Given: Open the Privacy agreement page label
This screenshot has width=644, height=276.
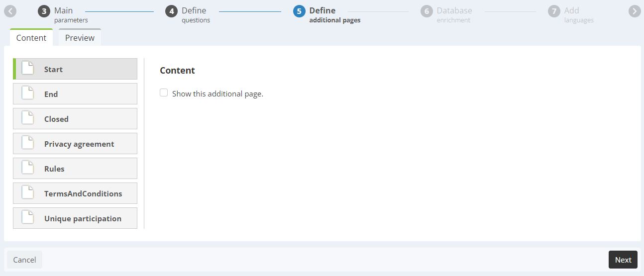Looking at the screenshot, I should coord(79,144).
